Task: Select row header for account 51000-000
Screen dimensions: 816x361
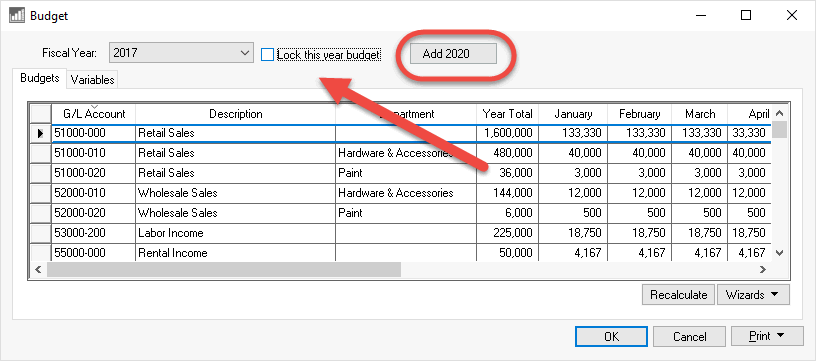Action: pyautogui.click(x=41, y=133)
